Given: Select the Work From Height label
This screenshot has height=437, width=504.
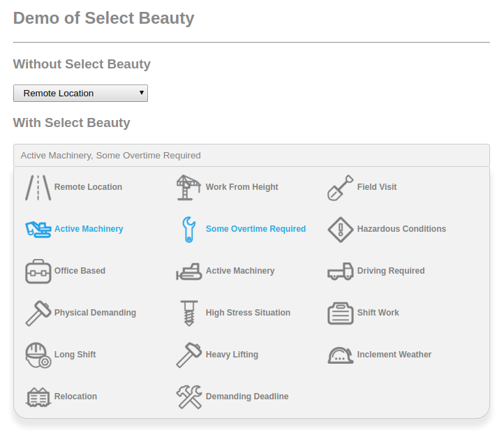Looking at the screenshot, I should point(242,187).
